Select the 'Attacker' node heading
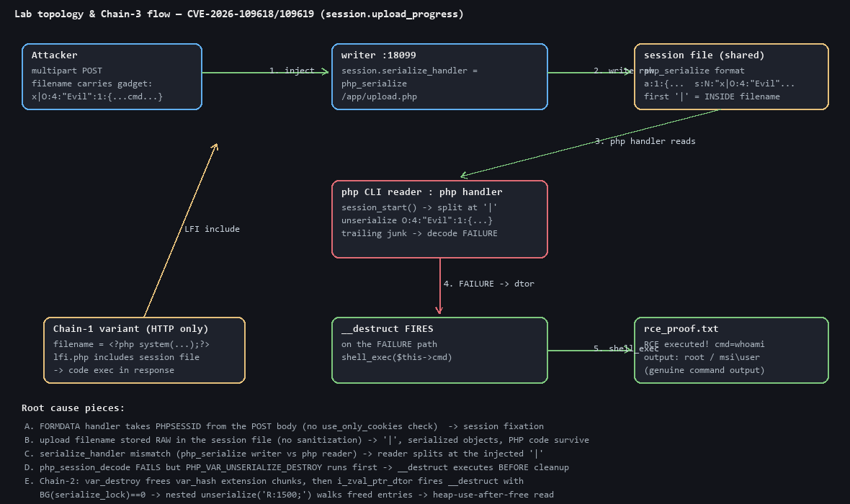850x504 pixels. coord(54,55)
